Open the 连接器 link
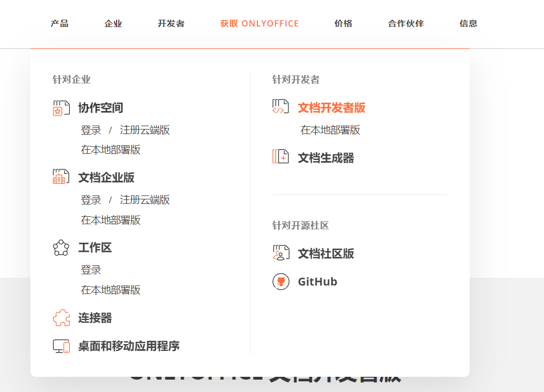The height and width of the screenshot is (392, 544). [x=95, y=318]
